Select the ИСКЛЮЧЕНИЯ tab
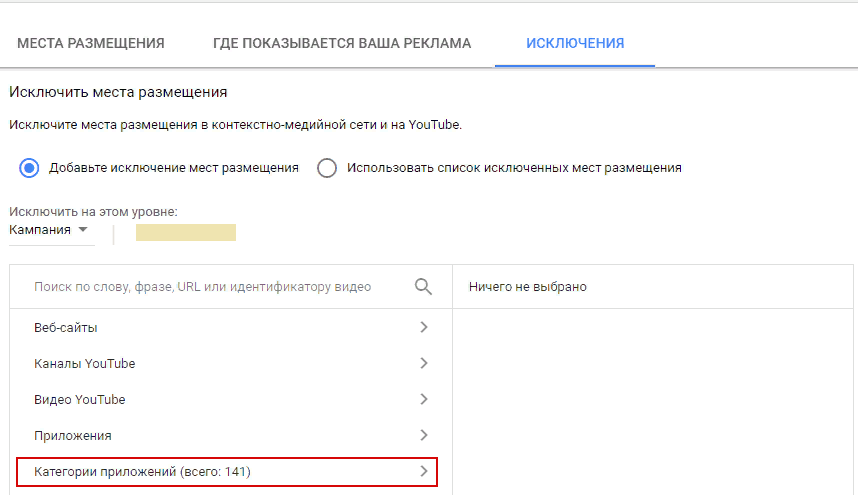The image size is (858, 495). 575,43
